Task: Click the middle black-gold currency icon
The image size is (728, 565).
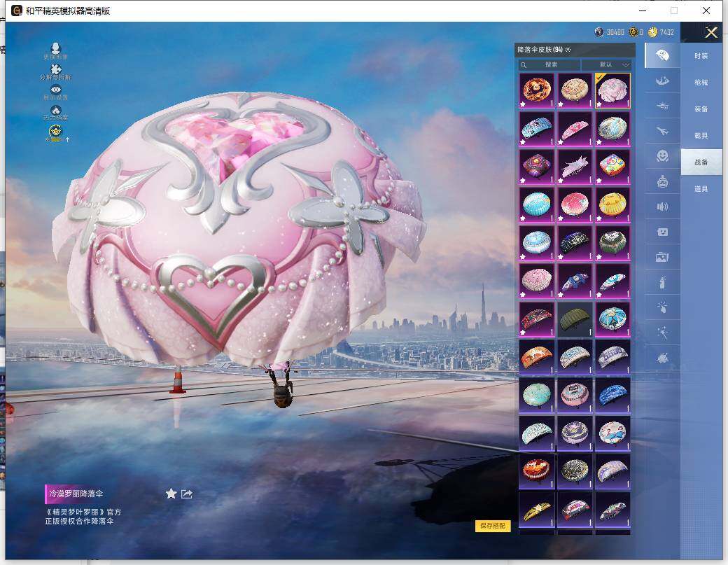Action: [633, 32]
